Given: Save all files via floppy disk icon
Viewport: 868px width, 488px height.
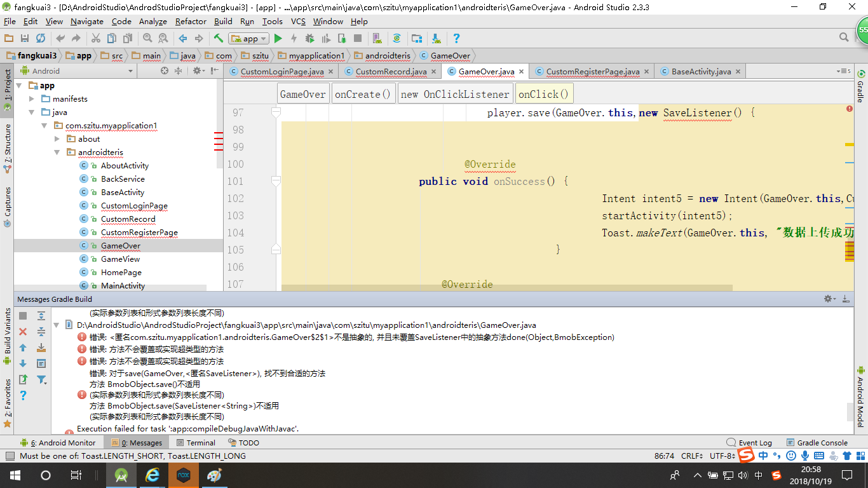Looking at the screenshot, I should [25, 39].
